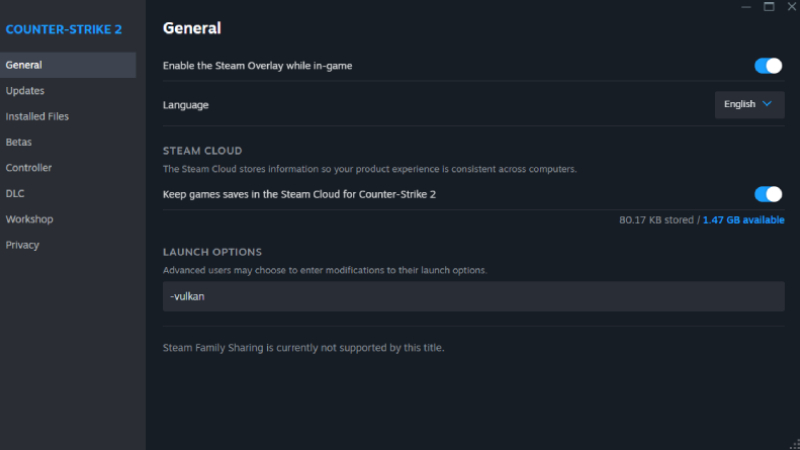Open the Updates section

(x=25, y=91)
